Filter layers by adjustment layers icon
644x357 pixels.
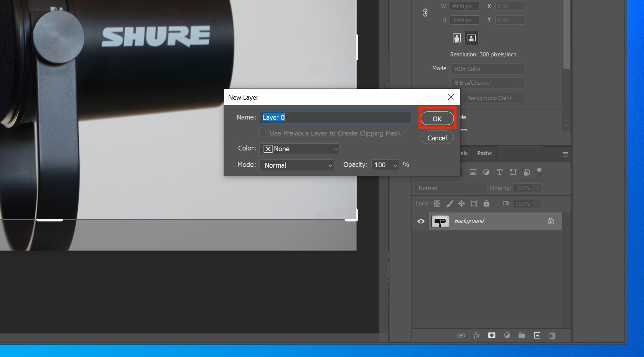click(486, 172)
